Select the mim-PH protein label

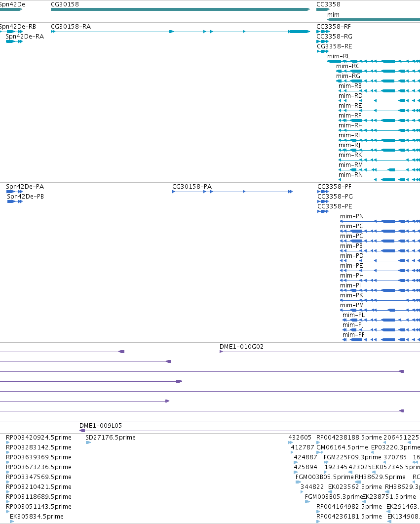[x=352, y=276]
